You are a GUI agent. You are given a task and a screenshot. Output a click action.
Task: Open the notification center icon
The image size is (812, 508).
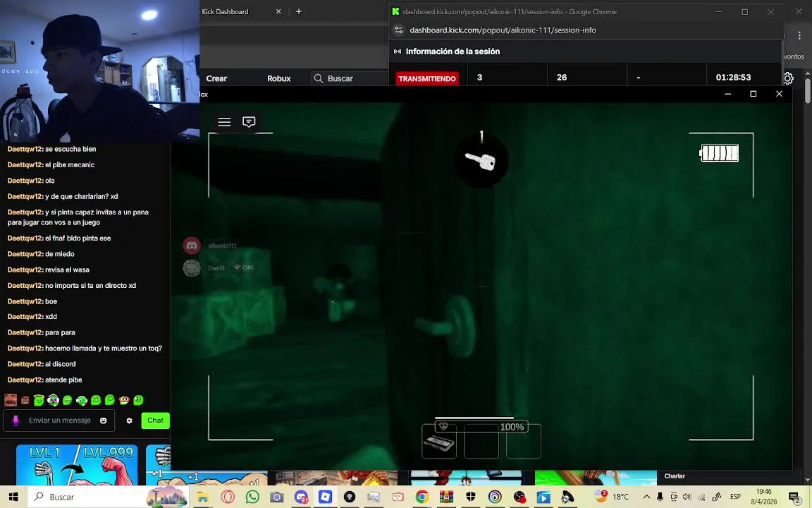tap(795, 497)
